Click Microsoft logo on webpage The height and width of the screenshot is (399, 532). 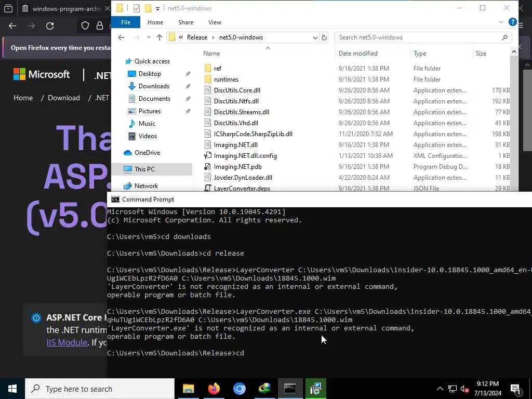pos(42,74)
